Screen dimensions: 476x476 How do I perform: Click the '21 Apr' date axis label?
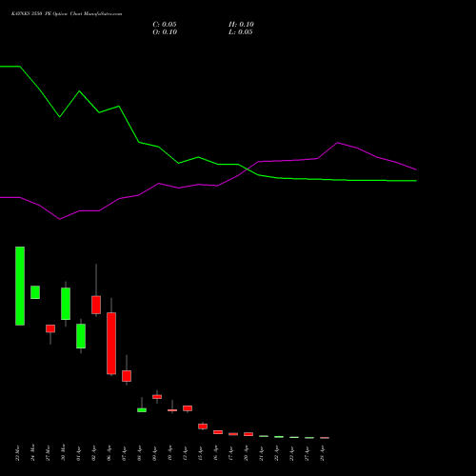[x=262, y=453]
